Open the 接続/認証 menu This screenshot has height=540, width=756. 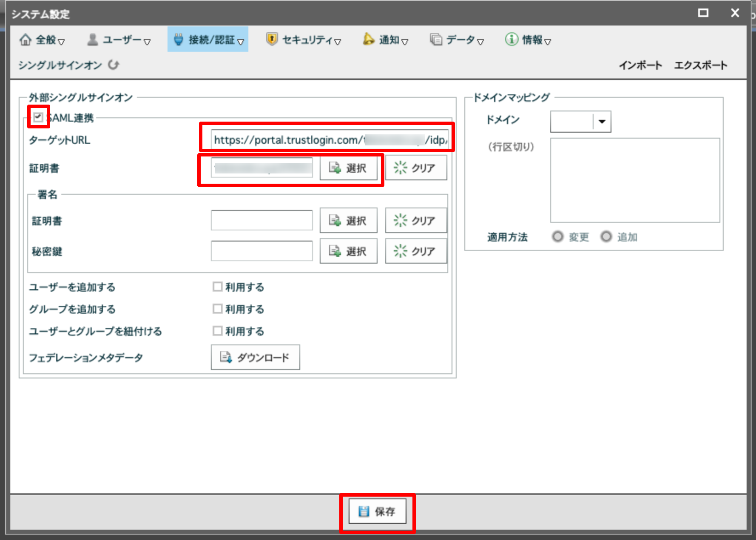tap(208, 40)
